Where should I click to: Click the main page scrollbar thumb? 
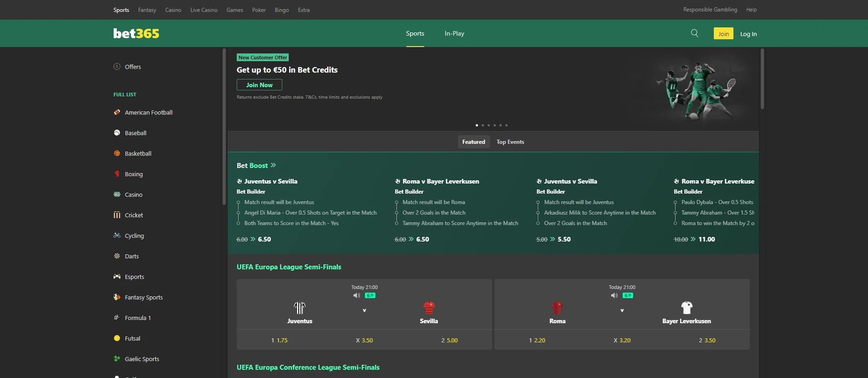coord(762,79)
